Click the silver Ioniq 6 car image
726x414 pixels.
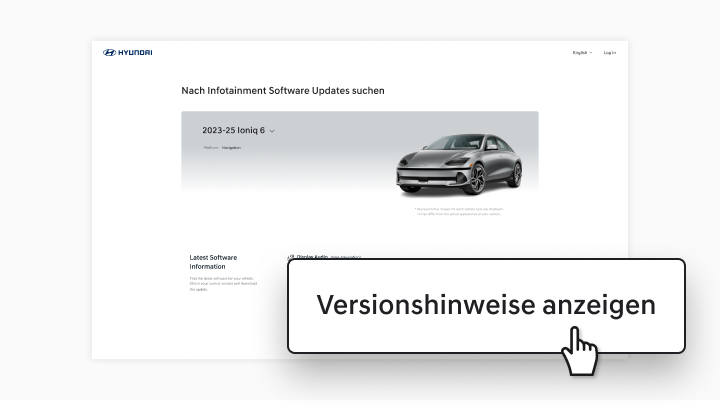coord(459,160)
